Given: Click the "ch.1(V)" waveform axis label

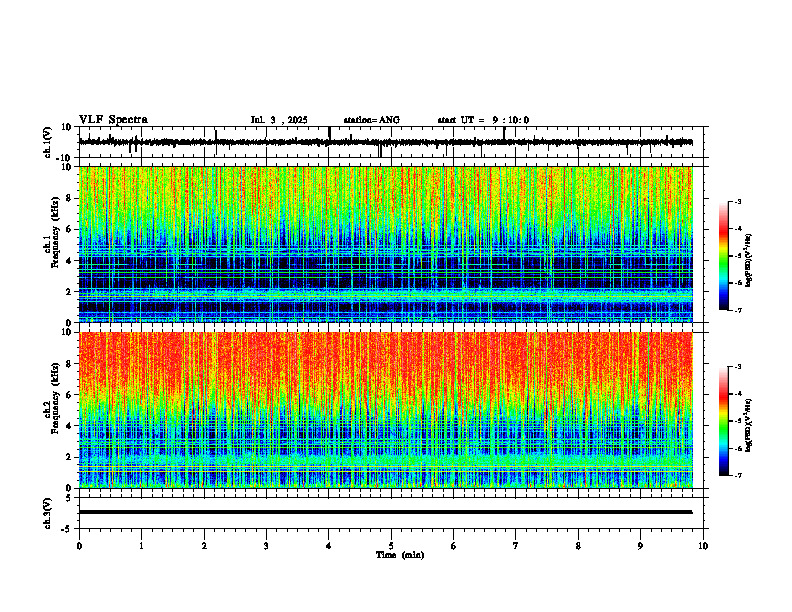Looking at the screenshot, I should pyautogui.click(x=48, y=142).
